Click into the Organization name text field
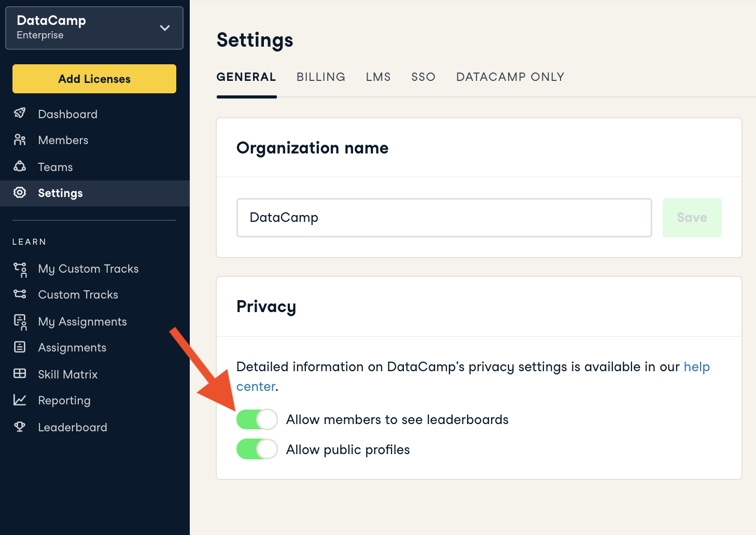Image resolution: width=756 pixels, height=535 pixels. tap(444, 218)
